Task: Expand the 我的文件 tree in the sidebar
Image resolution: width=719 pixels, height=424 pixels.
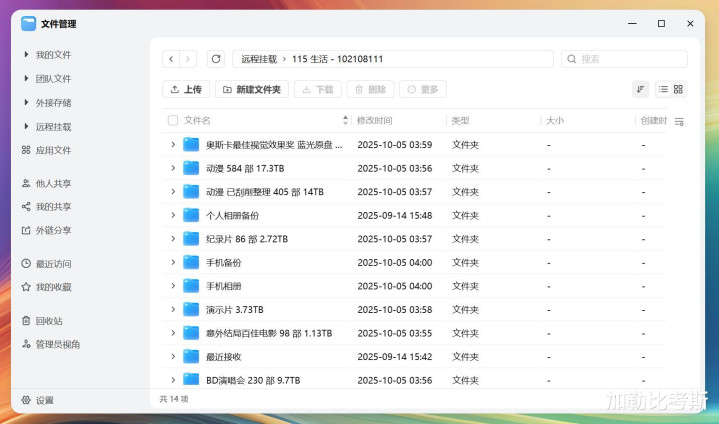Action: point(26,55)
